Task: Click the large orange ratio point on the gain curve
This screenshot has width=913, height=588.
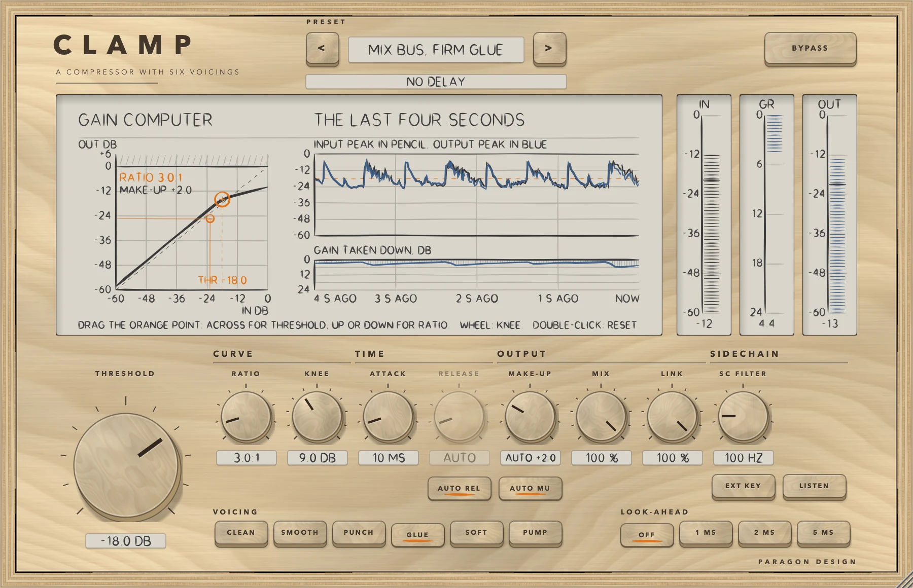Action: [222, 200]
